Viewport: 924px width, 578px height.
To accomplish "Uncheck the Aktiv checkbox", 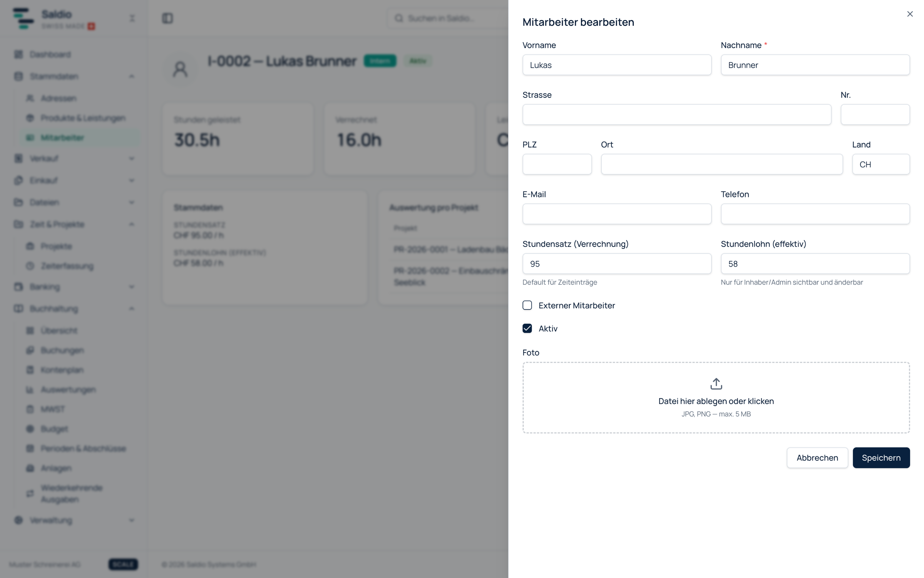I will point(527,328).
